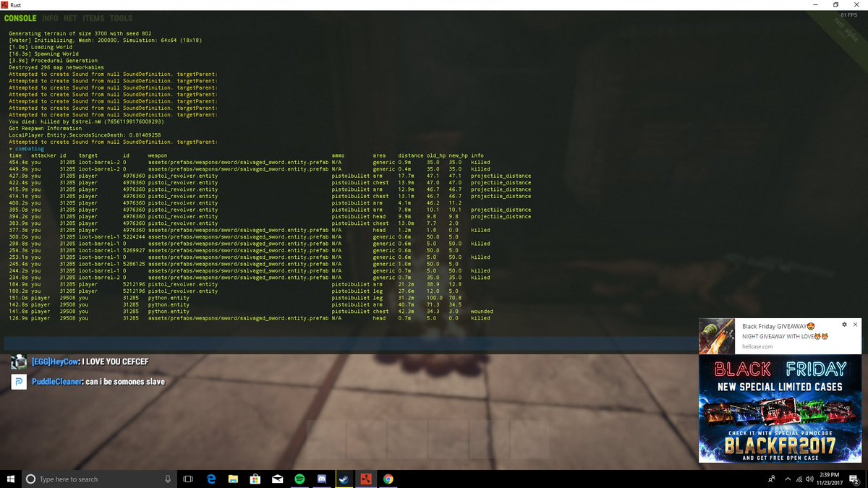Switch to Steam in the taskbar
Screen dimensions: 868x488
click(344, 479)
